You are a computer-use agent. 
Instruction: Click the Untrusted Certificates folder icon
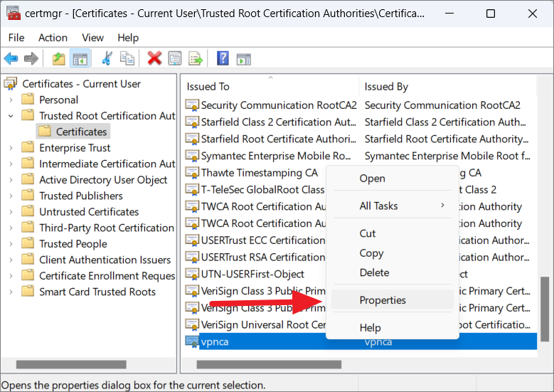[28, 211]
